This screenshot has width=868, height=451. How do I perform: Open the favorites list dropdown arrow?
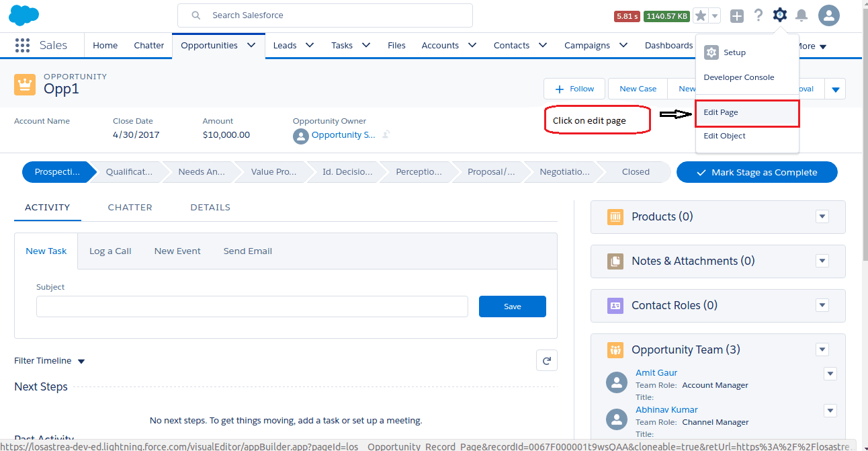[x=715, y=15]
